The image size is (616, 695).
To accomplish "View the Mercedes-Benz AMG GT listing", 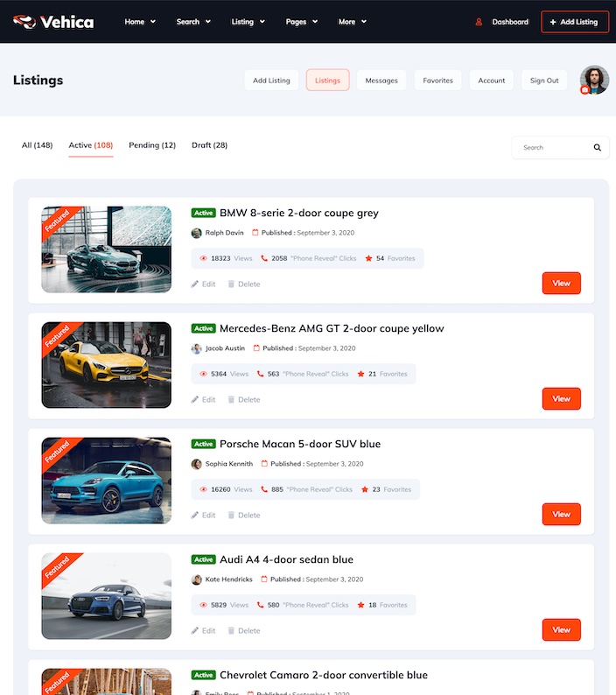I will click(562, 399).
